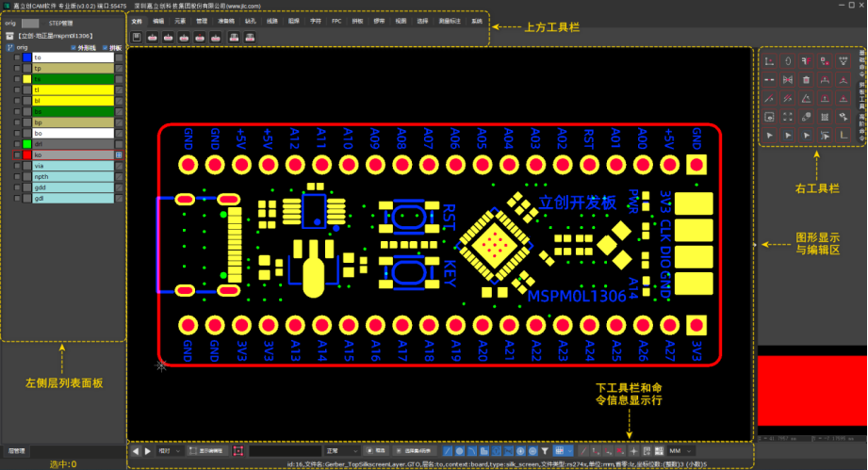Select the filled circle drawing tool in the bottom toolbar

tap(460, 451)
